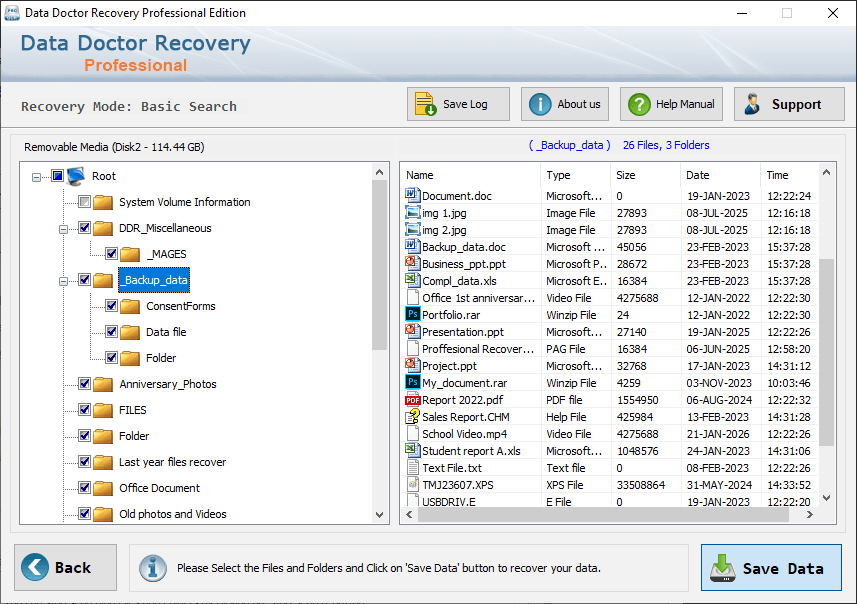Screen dimensions: 857x604
Task: Click the blank file icon beside School Video.mp4
Action: point(413,433)
